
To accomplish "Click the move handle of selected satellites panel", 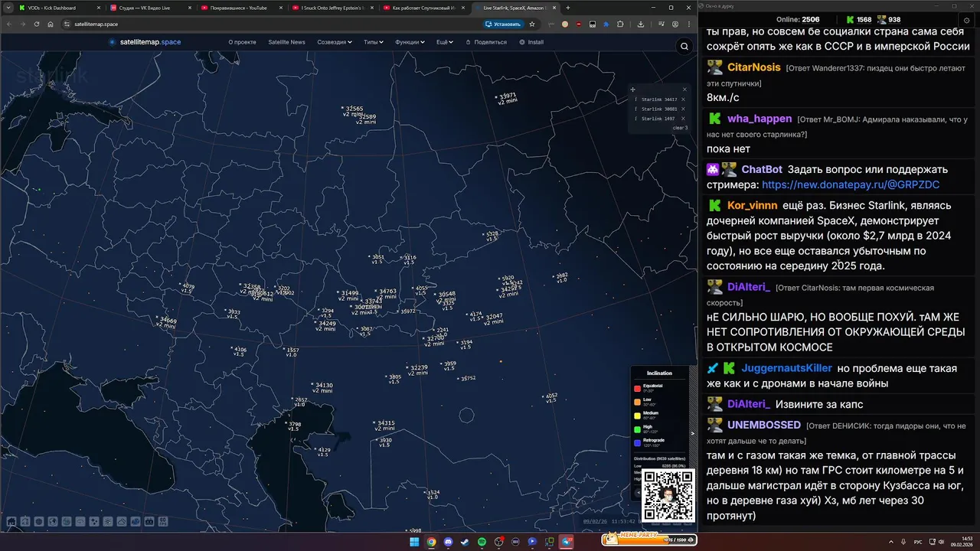I will click(633, 90).
